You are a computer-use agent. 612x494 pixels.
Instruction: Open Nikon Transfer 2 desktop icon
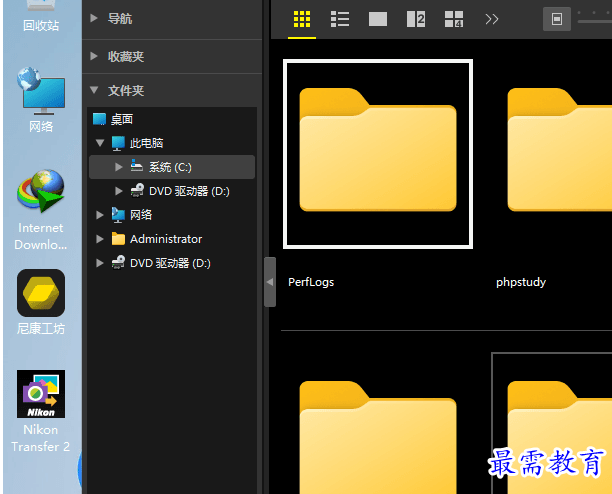click(41, 412)
